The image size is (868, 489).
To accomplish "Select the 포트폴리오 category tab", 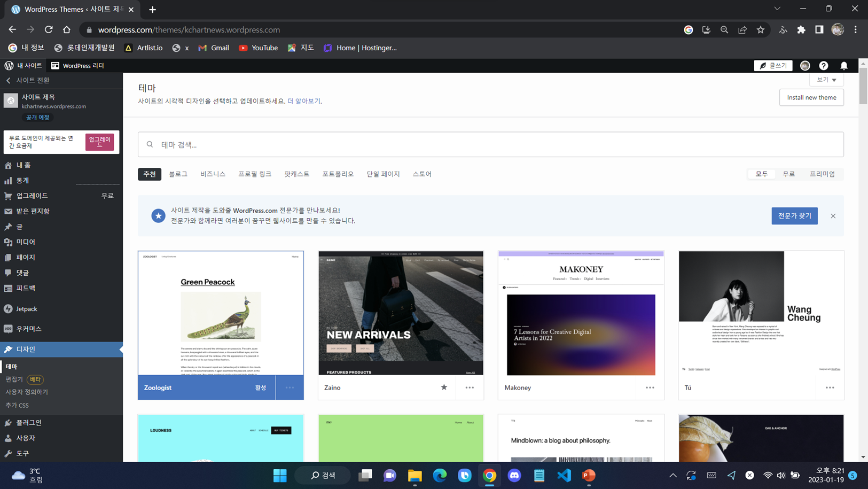I will point(338,174).
